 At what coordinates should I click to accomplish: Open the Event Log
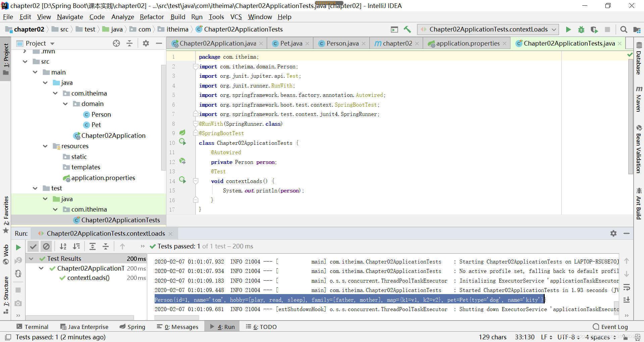pyautogui.click(x=610, y=327)
